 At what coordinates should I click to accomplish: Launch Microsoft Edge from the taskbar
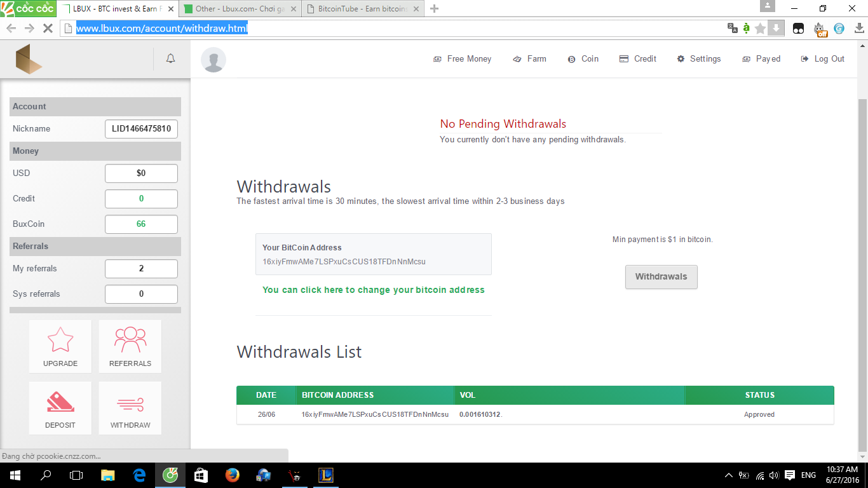[x=139, y=475]
